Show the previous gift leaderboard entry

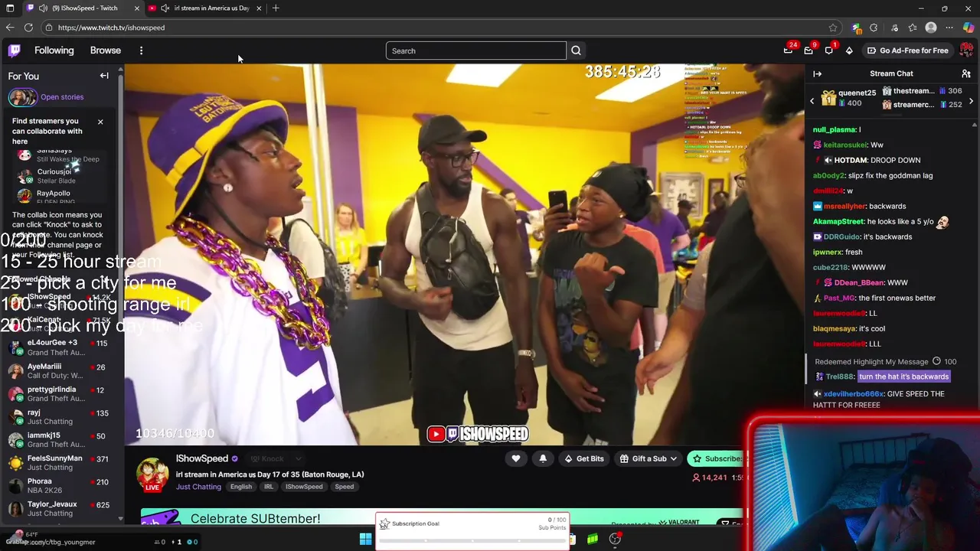click(812, 101)
